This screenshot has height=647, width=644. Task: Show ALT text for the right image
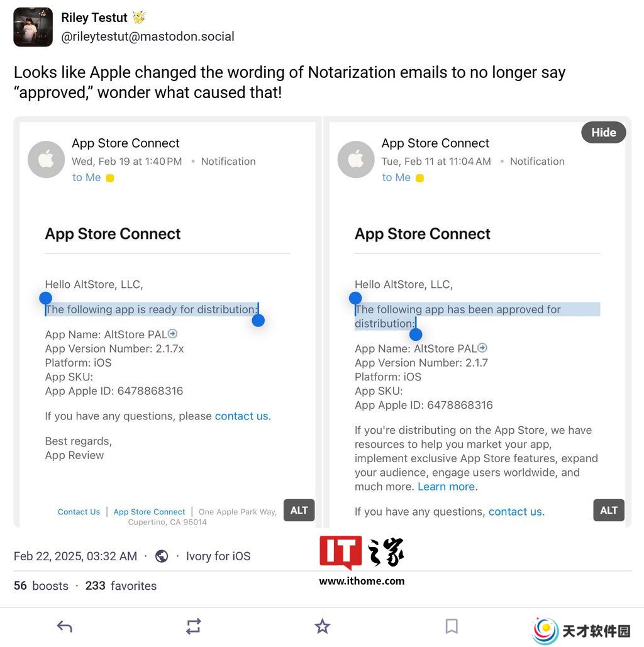tap(609, 511)
